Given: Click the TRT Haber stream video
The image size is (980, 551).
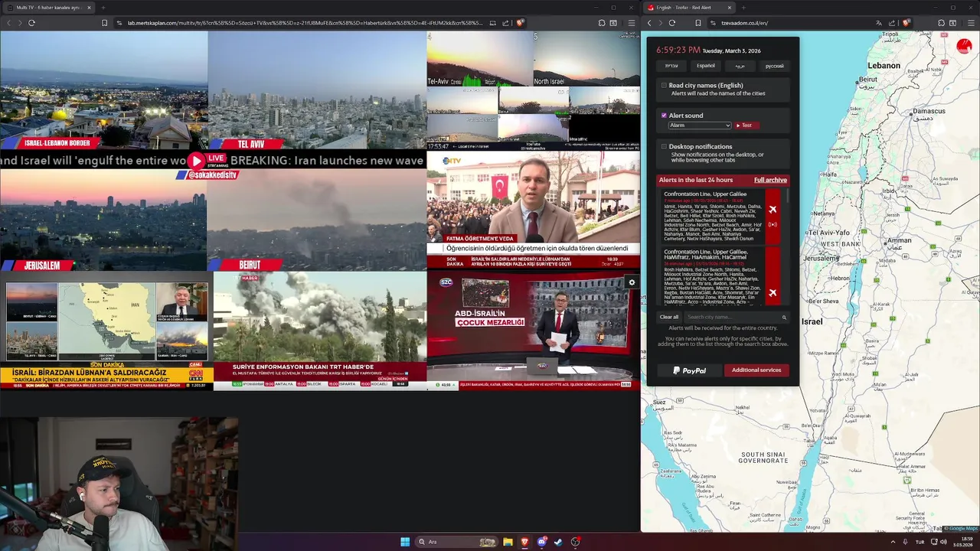Looking at the screenshot, I should [x=320, y=331].
